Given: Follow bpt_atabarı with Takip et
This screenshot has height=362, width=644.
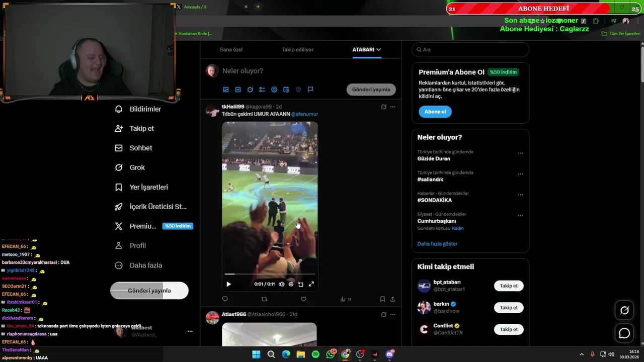Looking at the screenshot, I should tap(509, 286).
